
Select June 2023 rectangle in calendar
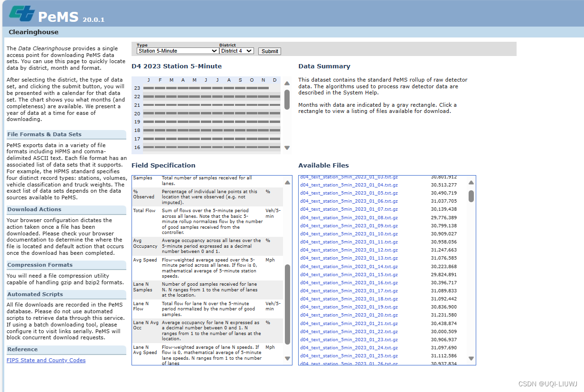tap(206, 88)
